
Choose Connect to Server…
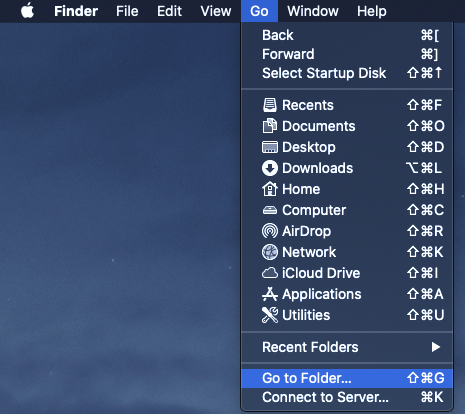click(347, 397)
